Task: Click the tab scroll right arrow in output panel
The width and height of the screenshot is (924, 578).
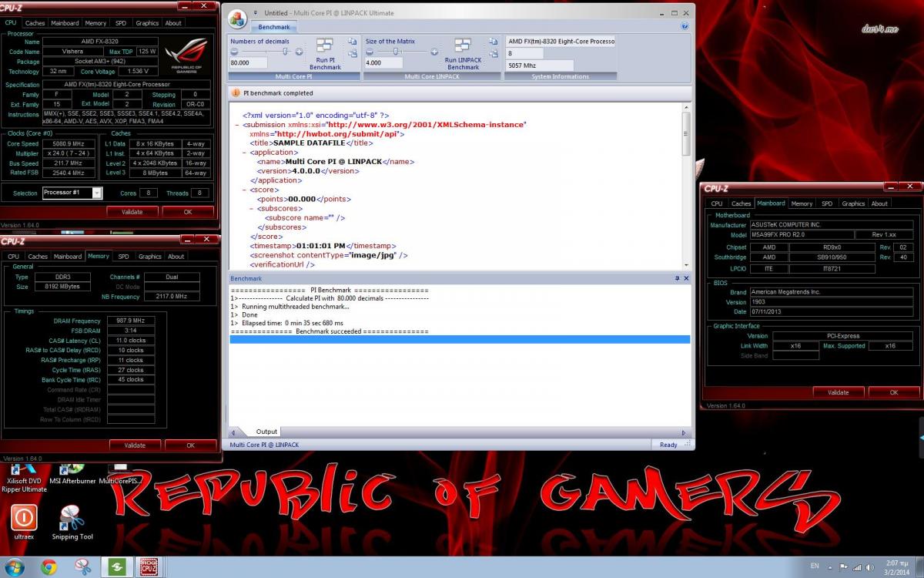Action: (684, 432)
